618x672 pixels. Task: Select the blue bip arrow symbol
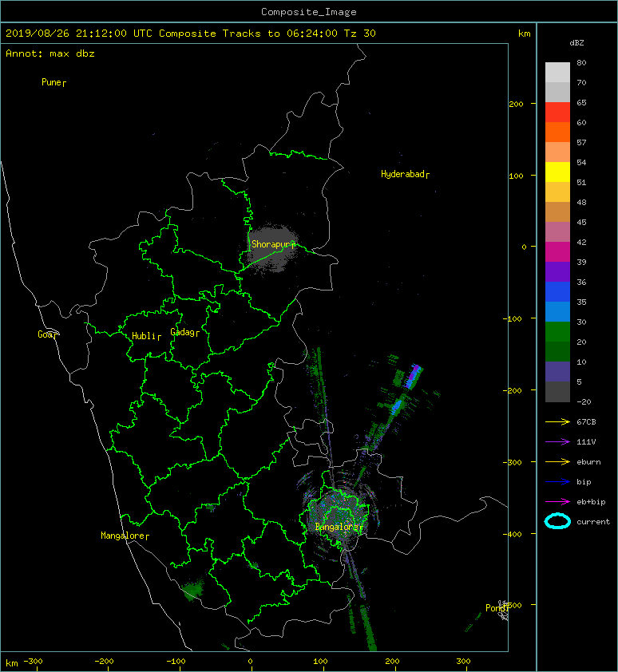[x=557, y=482]
